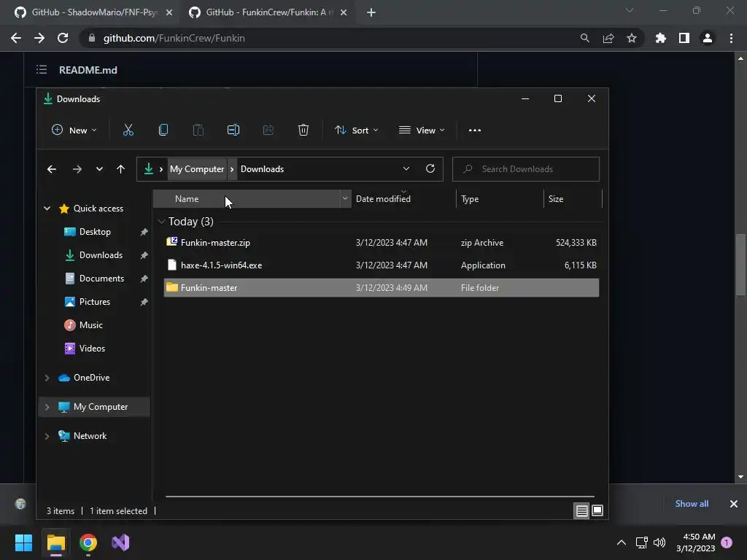Refresh the Downloads folder view
This screenshot has width=747, height=560.
click(x=430, y=168)
